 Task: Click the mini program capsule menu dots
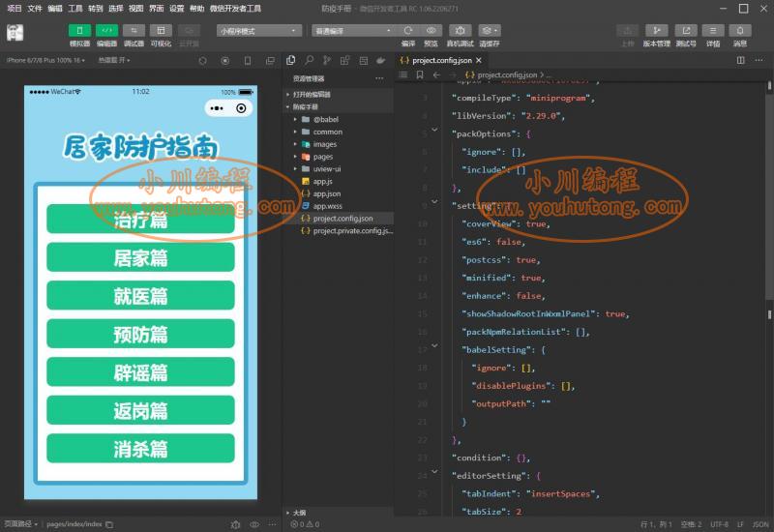(217, 108)
